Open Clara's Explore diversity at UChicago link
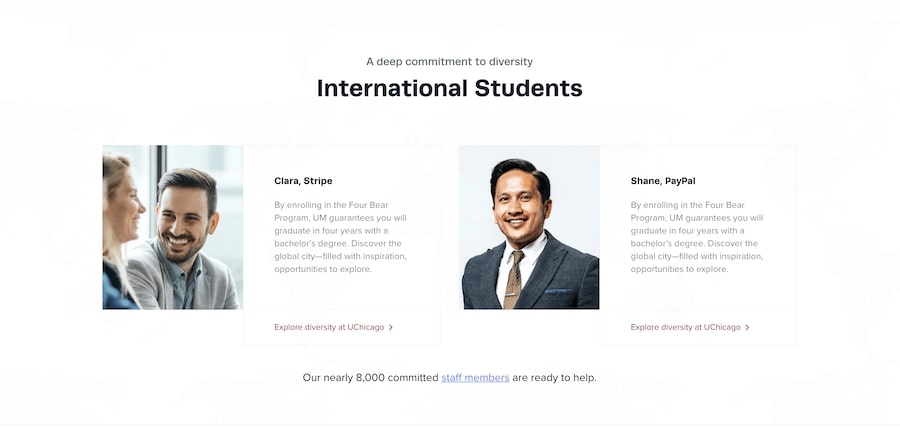Image resolution: width=900 pixels, height=428 pixels. click(328, 327)
